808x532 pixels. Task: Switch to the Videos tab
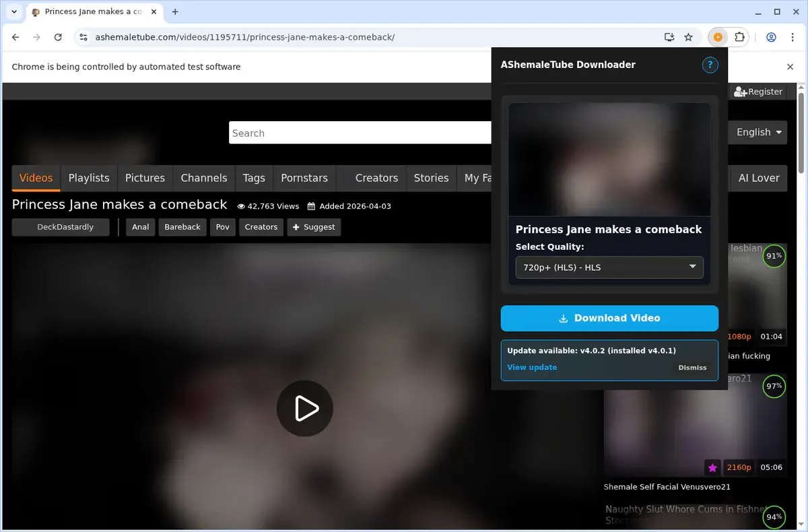point(36,178)
